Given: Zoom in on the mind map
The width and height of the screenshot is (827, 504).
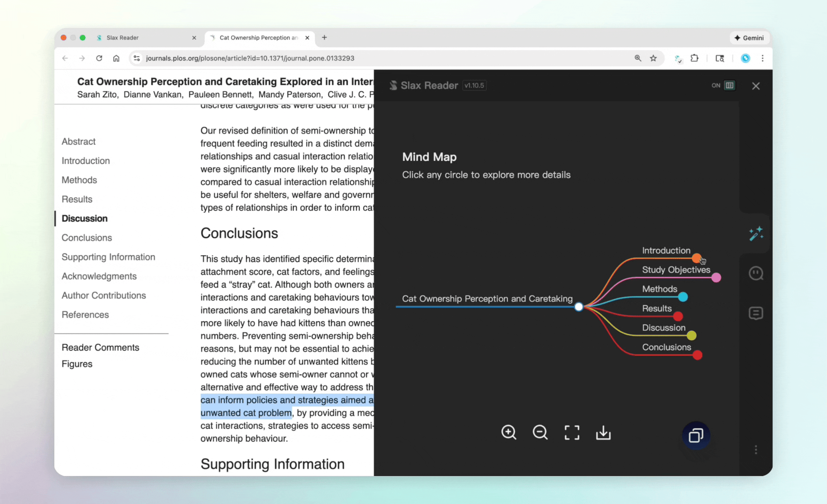Looking at the screenshot, I should coord(509,432).
